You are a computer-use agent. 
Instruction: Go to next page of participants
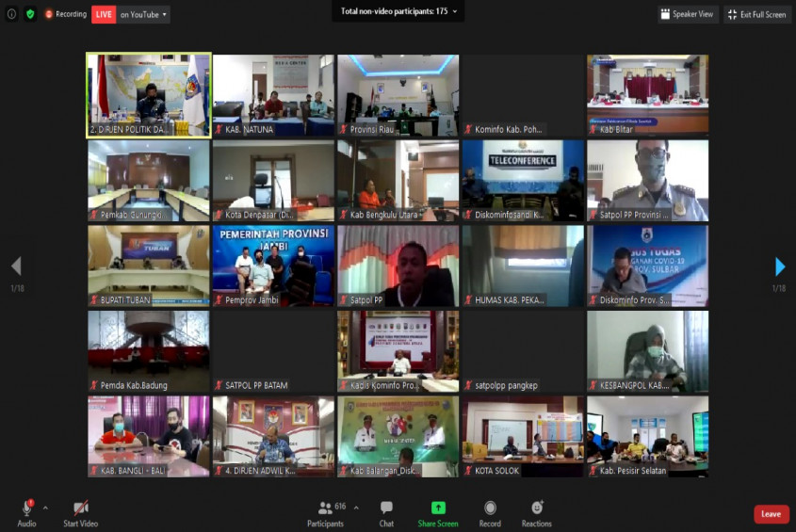point(780,266)
